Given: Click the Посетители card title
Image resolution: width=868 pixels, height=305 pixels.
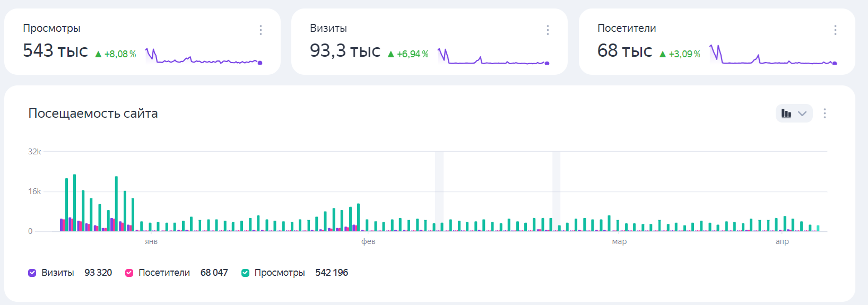Looking at the screenshot, I should click(627, 28).
